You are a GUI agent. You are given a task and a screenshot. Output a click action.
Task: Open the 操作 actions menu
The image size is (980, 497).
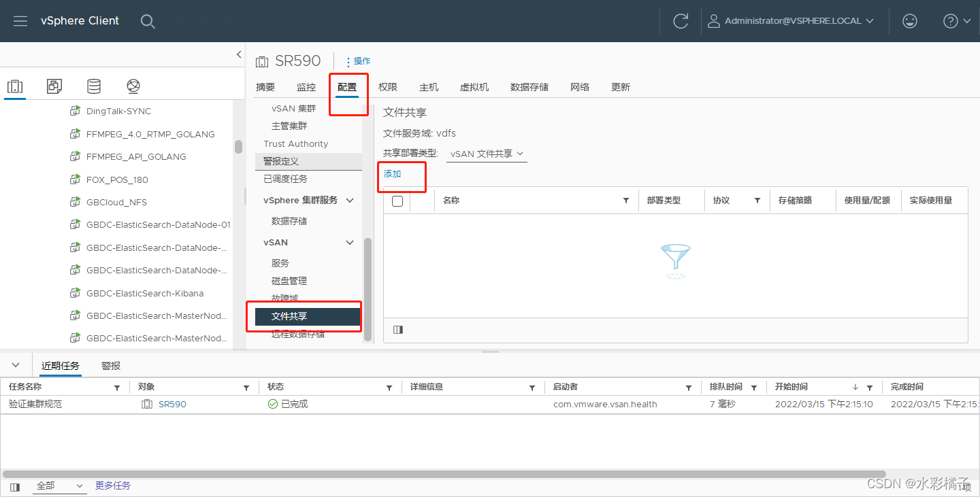coord(358,61)
